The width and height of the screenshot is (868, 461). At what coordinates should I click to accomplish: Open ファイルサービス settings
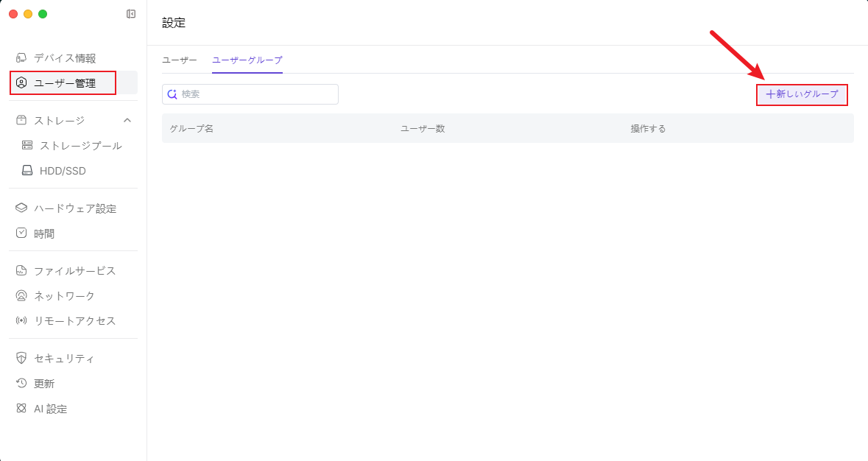[x=74, y=271]
